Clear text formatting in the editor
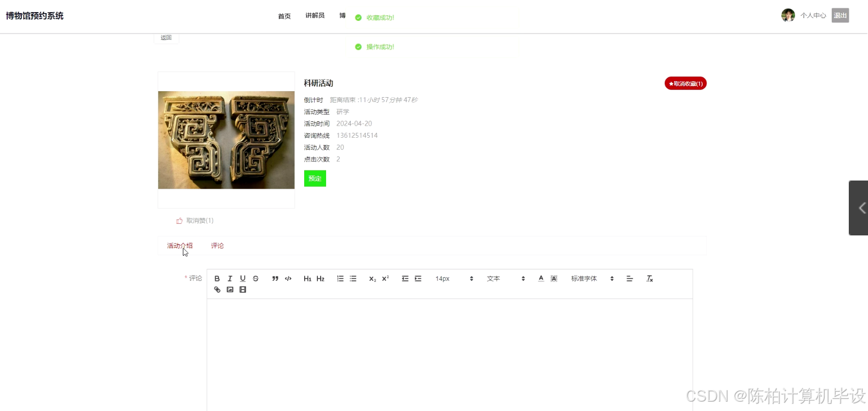868x411 pixels. [x=649, y=279]
